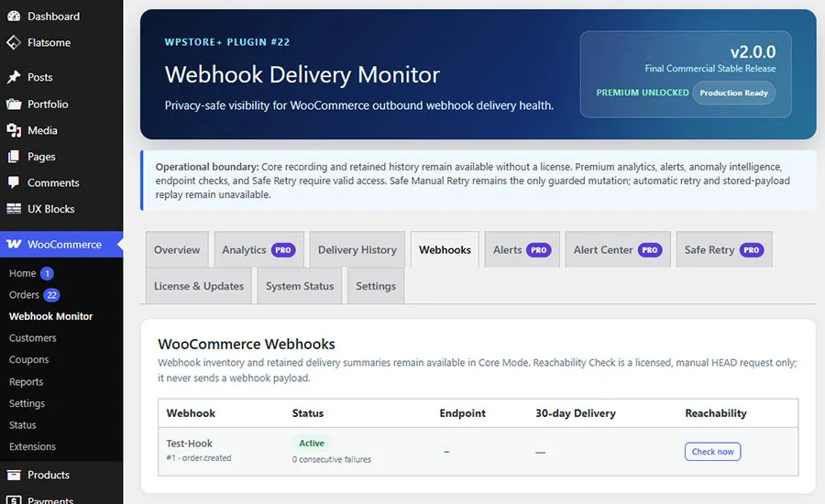Open Media in the sidebar
Image resolution: width=825 pixels, height=504 pixels.
[42, 130]
